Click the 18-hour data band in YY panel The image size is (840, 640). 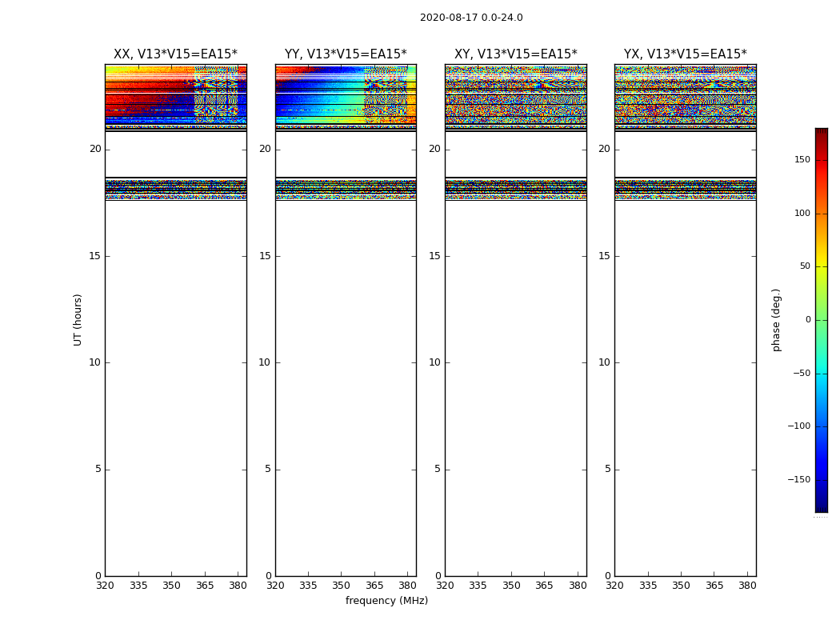pyautogui.click(x=346, y=188)
